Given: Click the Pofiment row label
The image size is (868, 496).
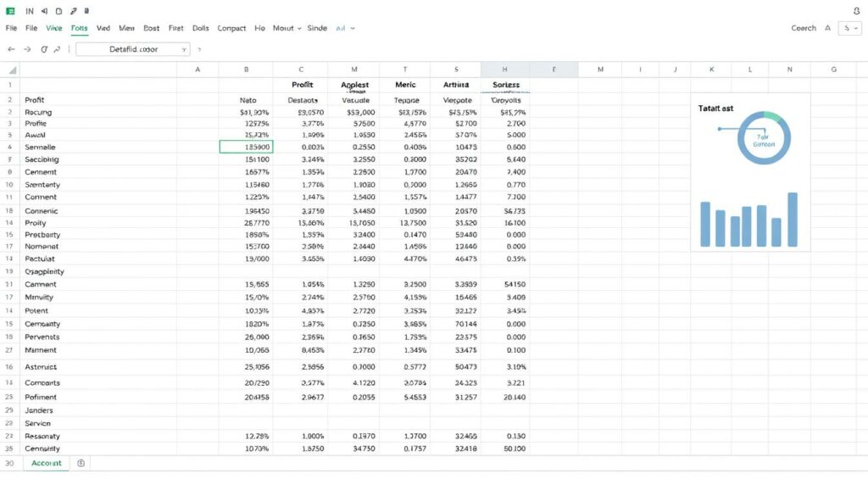Looking at the screenshot, I should coord(41,398).
